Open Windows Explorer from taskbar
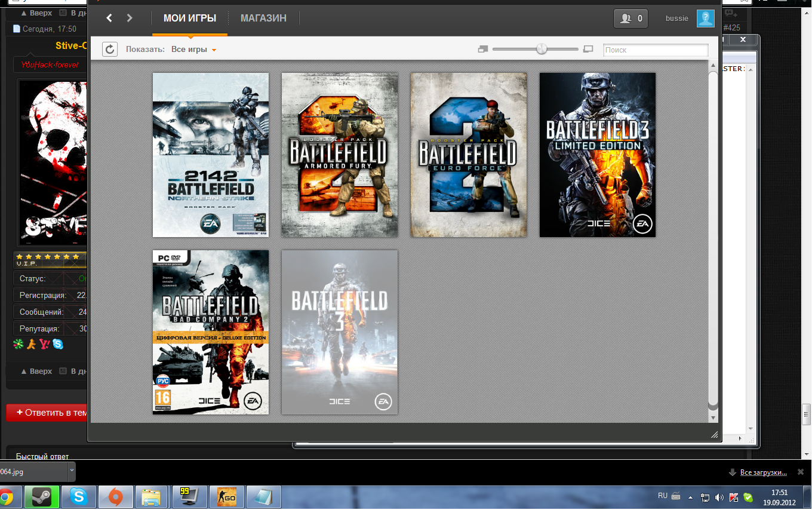This screenshot has width=812, height=510. (152, 497)
